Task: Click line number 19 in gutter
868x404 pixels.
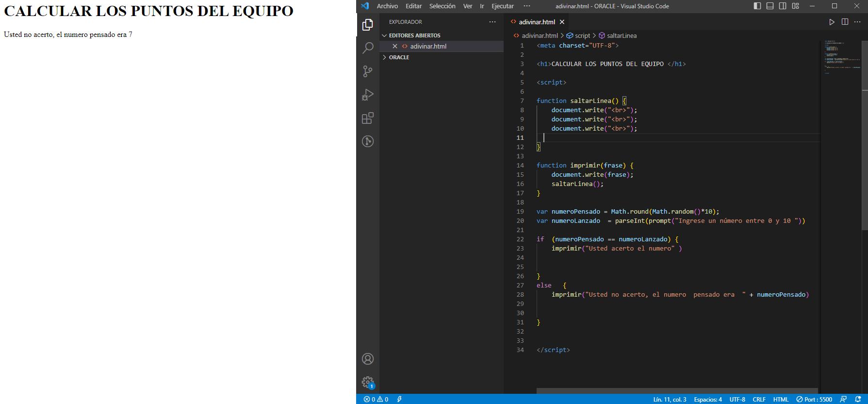Action: pos(520,212)
